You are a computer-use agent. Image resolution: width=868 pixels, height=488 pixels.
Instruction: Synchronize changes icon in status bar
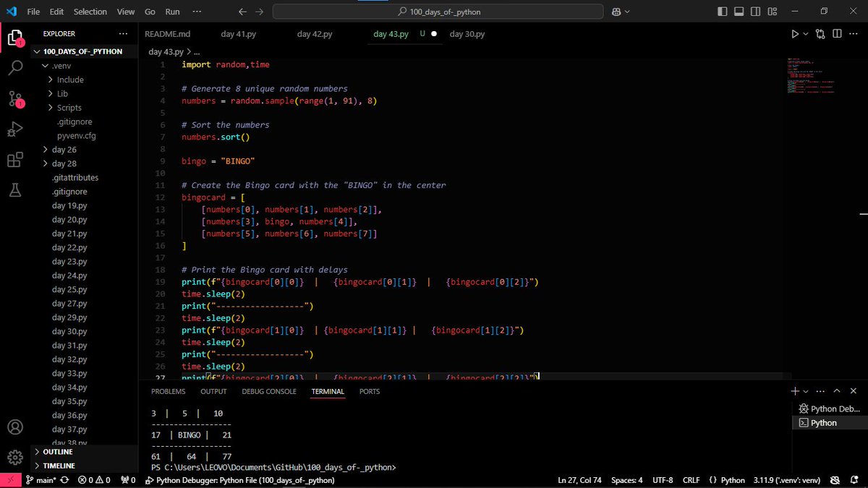tap(65, 480)
